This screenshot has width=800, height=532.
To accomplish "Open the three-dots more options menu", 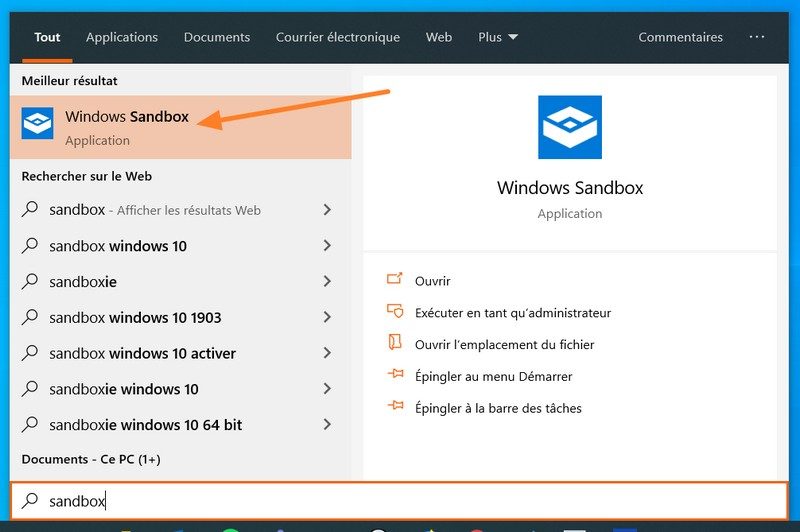I will coord(757,37).
